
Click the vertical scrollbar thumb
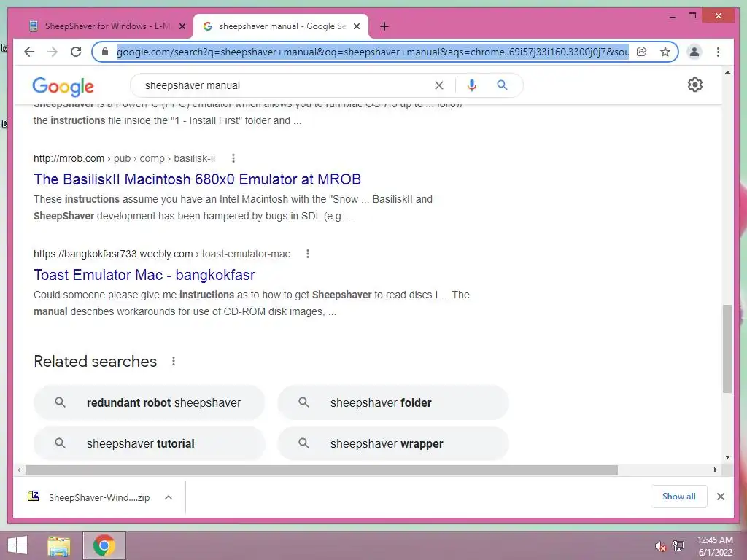[x=727, y=349]
